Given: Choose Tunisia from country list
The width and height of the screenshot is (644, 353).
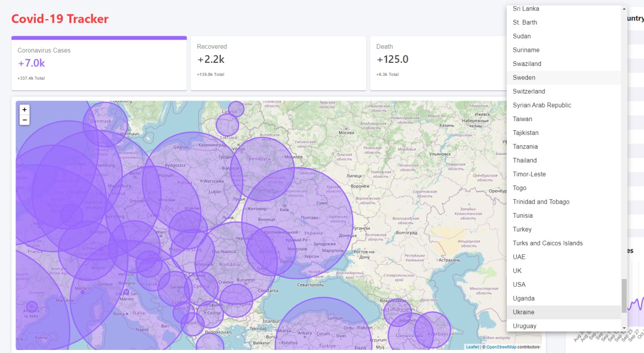Looking at the screenshot, I should click(x=563, y=216).
